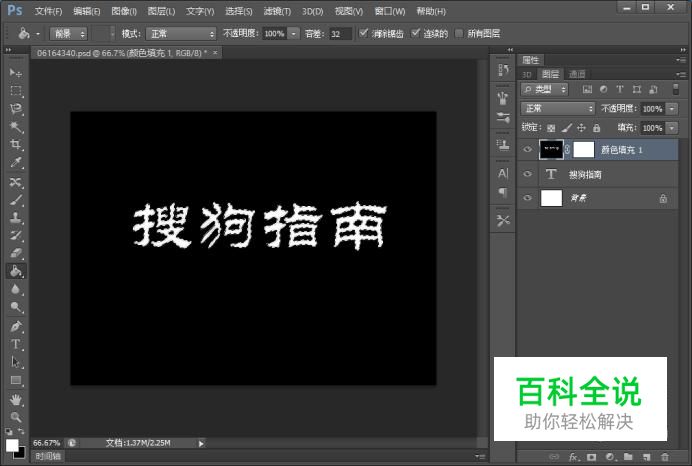Image resolution: width=692 pixels, height=466 pixels.
Task: Open the 文件(F) menu
Action: click(x=48, y=11)
